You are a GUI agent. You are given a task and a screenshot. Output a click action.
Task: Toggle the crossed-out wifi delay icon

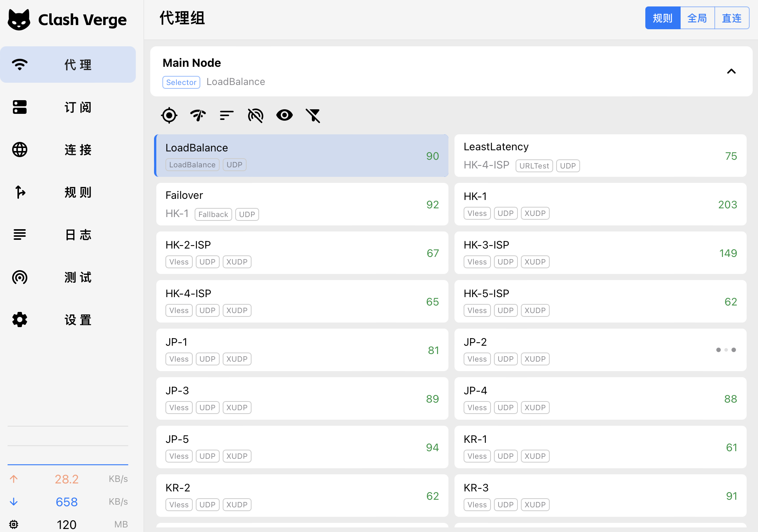click(x=255, y=115)
